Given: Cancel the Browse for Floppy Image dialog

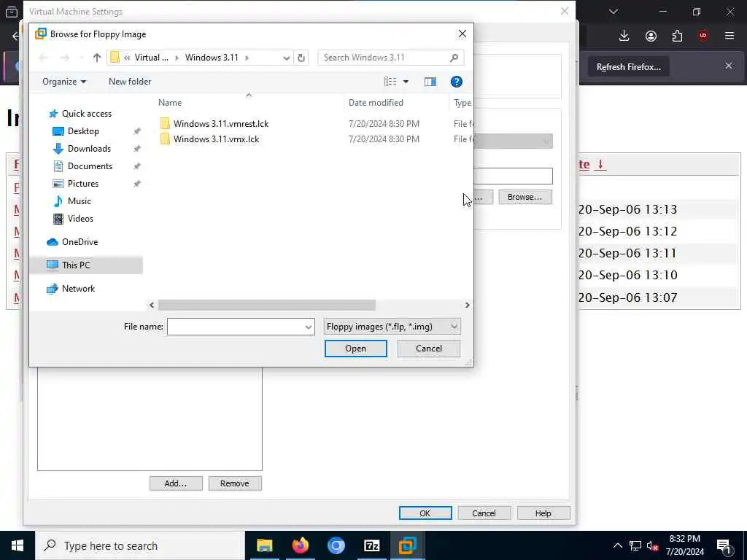Looking at the screenshot, I should (x=428, y=349).
